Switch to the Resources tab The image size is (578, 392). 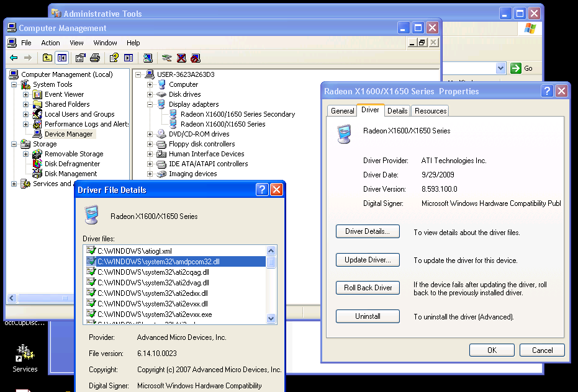click(430, 110)
